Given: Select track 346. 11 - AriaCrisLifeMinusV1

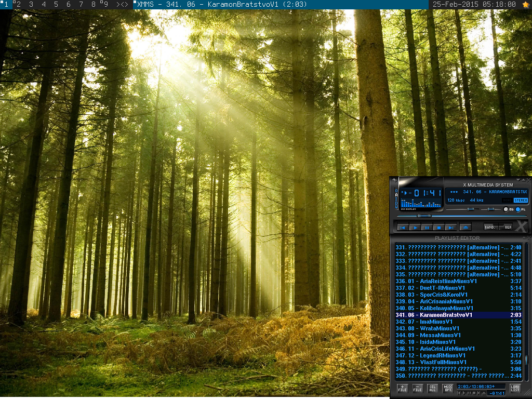Looking at the screenshot, I should [x=458, y=349].
